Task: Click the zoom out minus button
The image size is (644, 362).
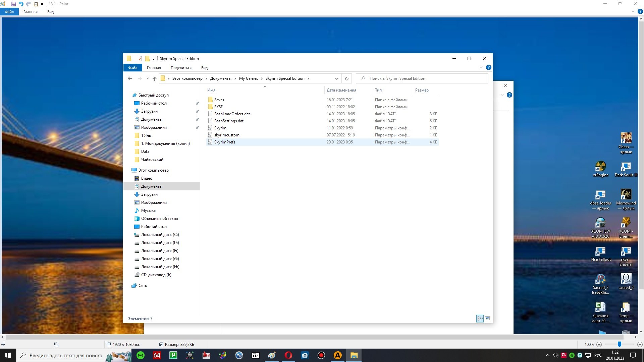Action: (599, 345)
